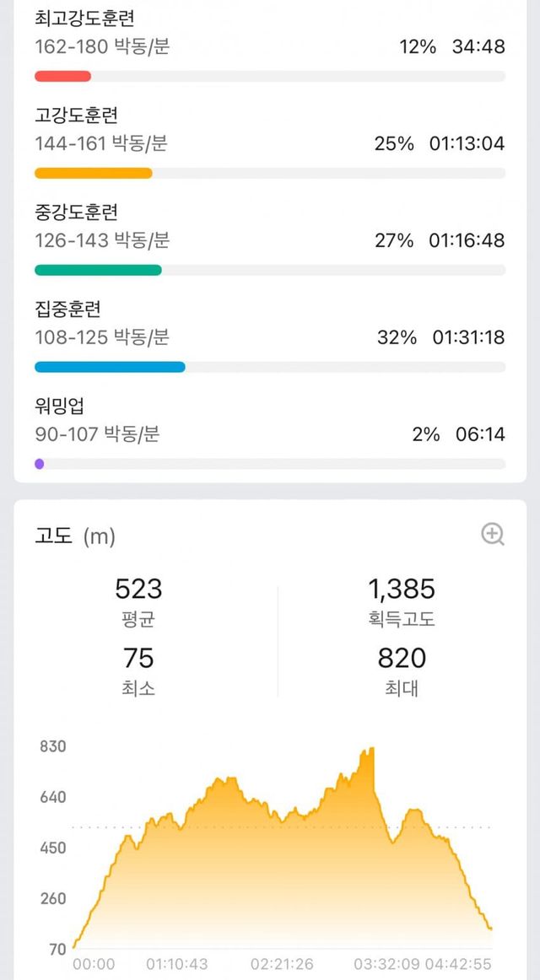Screen dimensions: 540x980
Task: Tap the zoom-in magnifier icon on altitude chart
Action: [493, 534]
